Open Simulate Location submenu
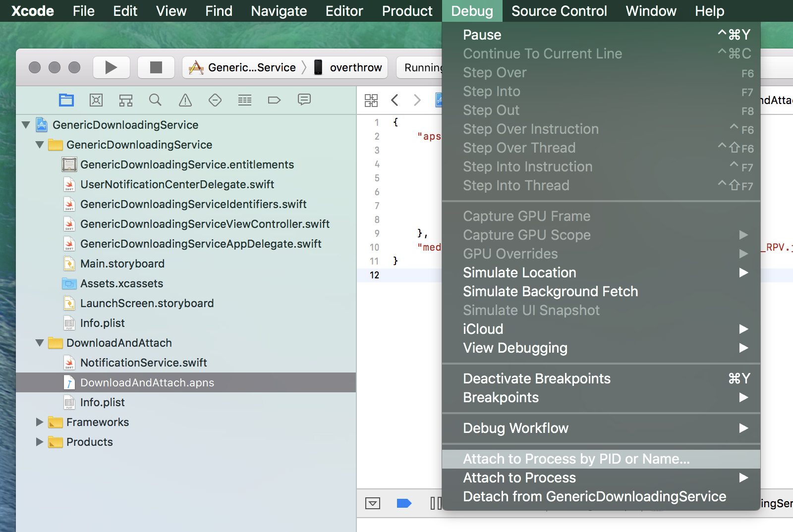 coord(601,272)
